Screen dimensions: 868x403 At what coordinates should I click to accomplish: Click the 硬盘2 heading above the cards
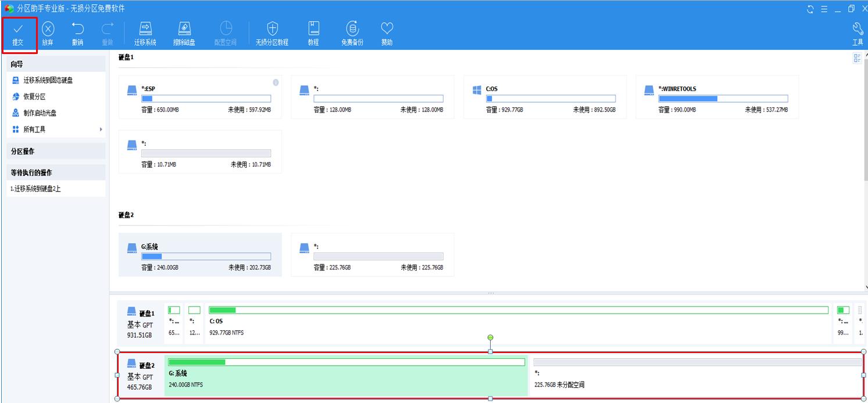[x=126, y=215]
